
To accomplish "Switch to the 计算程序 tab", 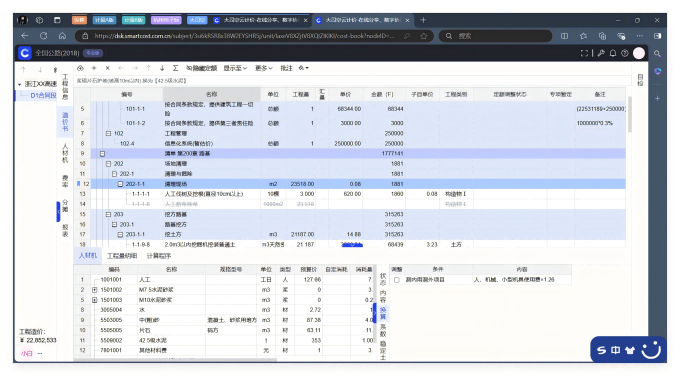I will (159, 256).
